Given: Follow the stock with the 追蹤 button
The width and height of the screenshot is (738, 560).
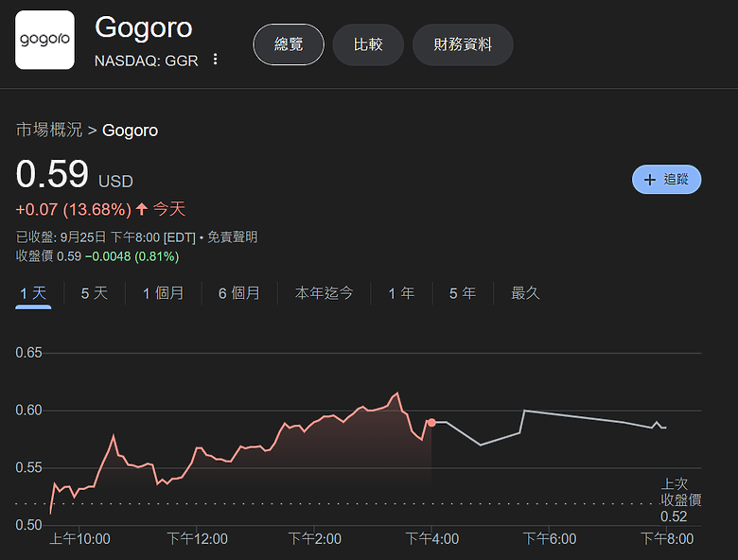Looking at the screenshot, I should [x=666, y=180].
